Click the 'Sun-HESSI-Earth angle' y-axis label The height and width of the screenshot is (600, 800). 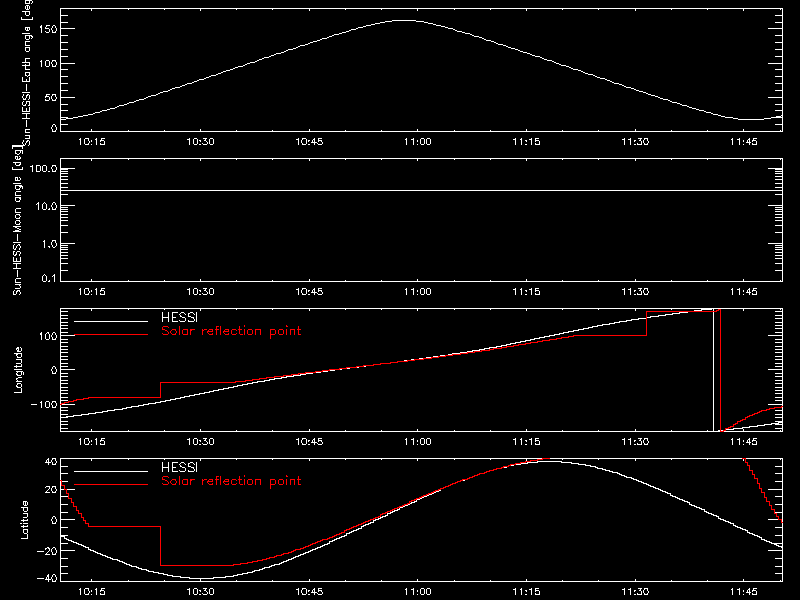pyautogui.click(x=27, y=73)
